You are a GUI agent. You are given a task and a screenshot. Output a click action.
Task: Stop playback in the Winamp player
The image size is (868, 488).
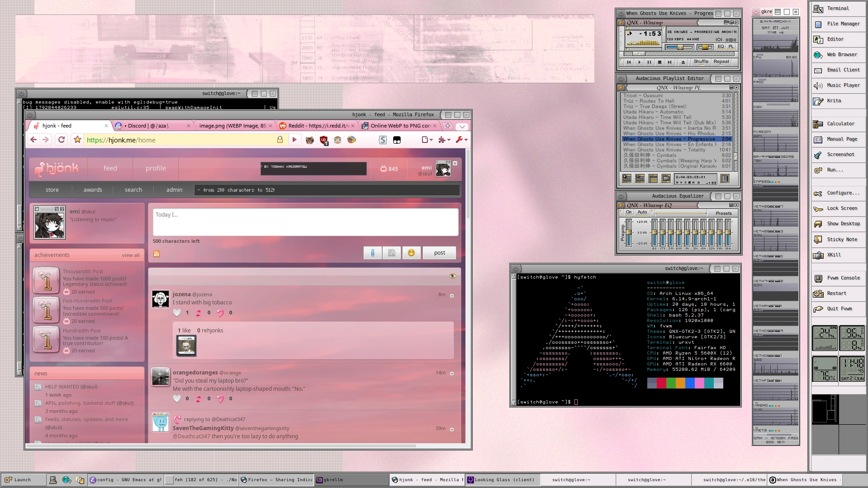pos(659,62)
